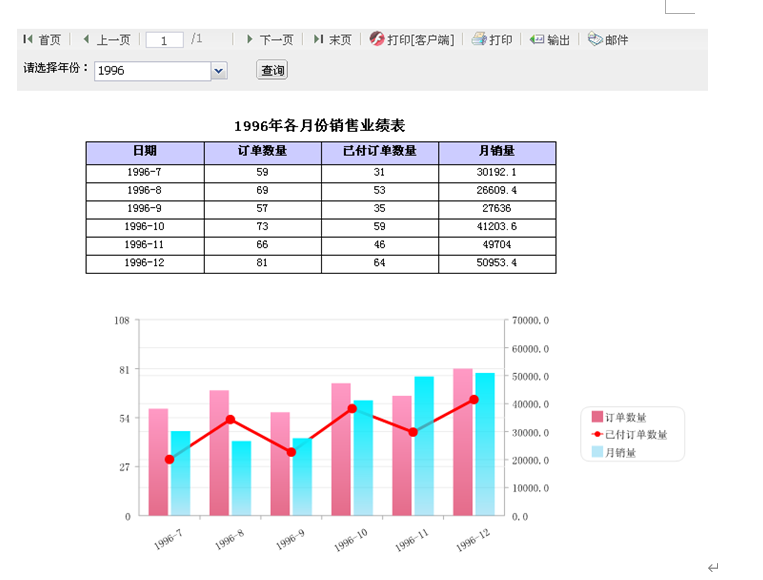Click the cyan sales bar for 1996-9
The width and height of the screenshot is (763, 580).
pos(302,477)
